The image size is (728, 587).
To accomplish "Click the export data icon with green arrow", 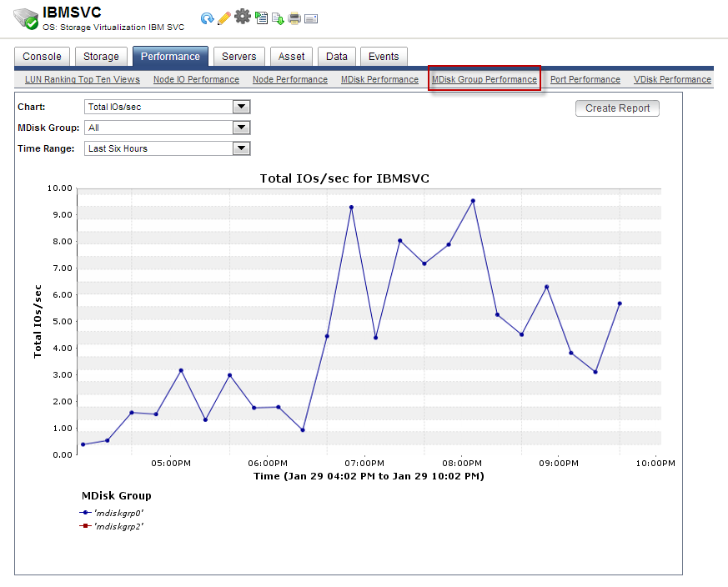I will (278, 18).
